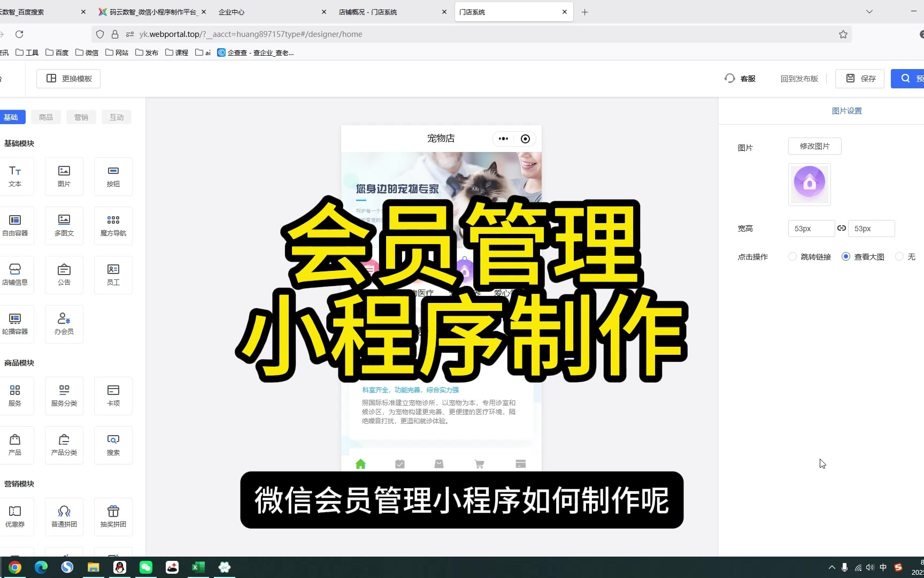Viewport: 924px width, 578px height.
Task: Open the 工具 bookmarks folder
Action: click(27, 52)
